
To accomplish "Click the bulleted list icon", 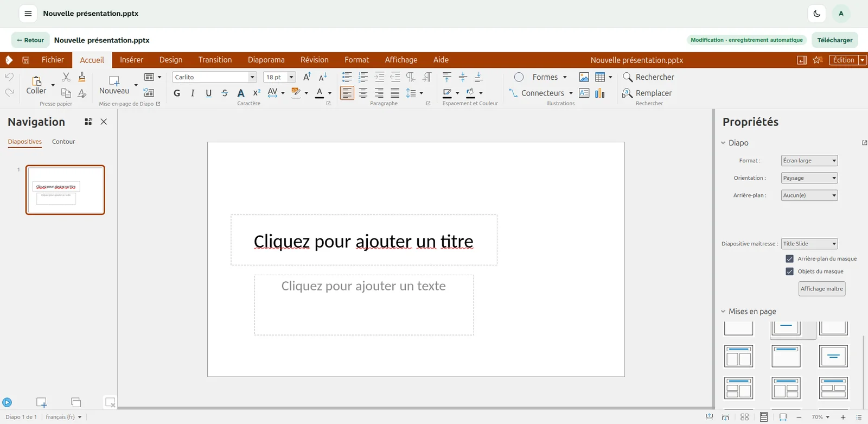I will click(x=347, y=77).
